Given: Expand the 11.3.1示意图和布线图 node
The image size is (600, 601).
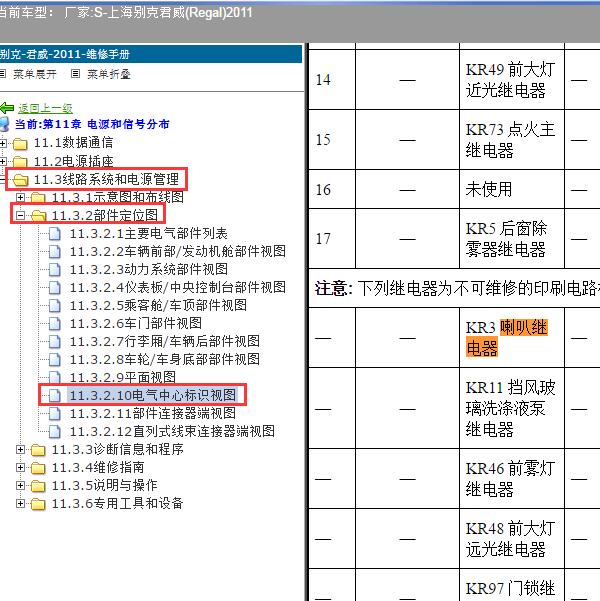Looking at the screenshot, I should tap(20, 197).
